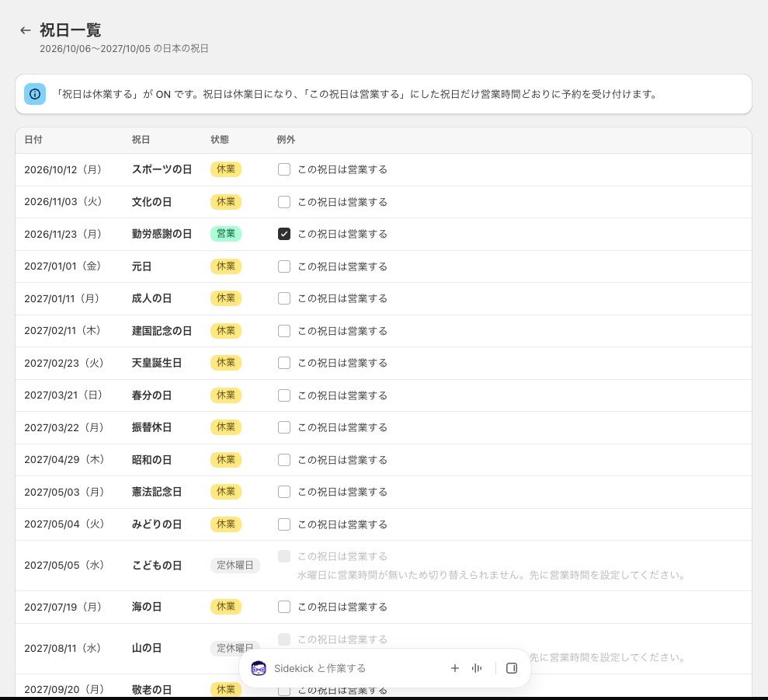Click the info icon in the notice banner
The width and height of the screenshot is (768, 700).
(35, 94)
